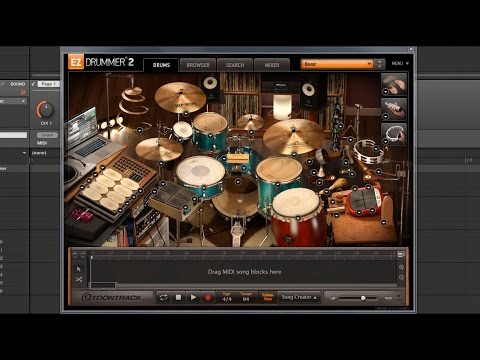The width and height of the screenshot is (480, 360).
Task: Toggle the loop button in the transport
Action: click(163, 297)
